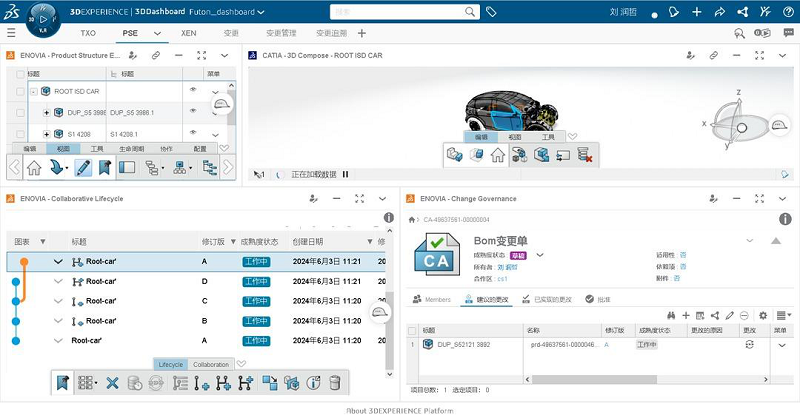Check the checkbox for ROOT ISD CAR row

(19, 91)
